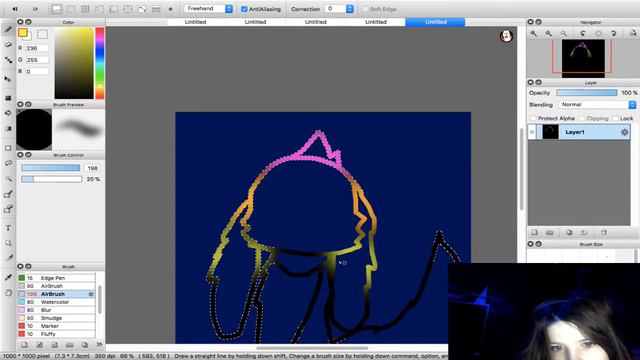
Task: Select the Lasso selection tool
Action: click(x=8, y=163)
